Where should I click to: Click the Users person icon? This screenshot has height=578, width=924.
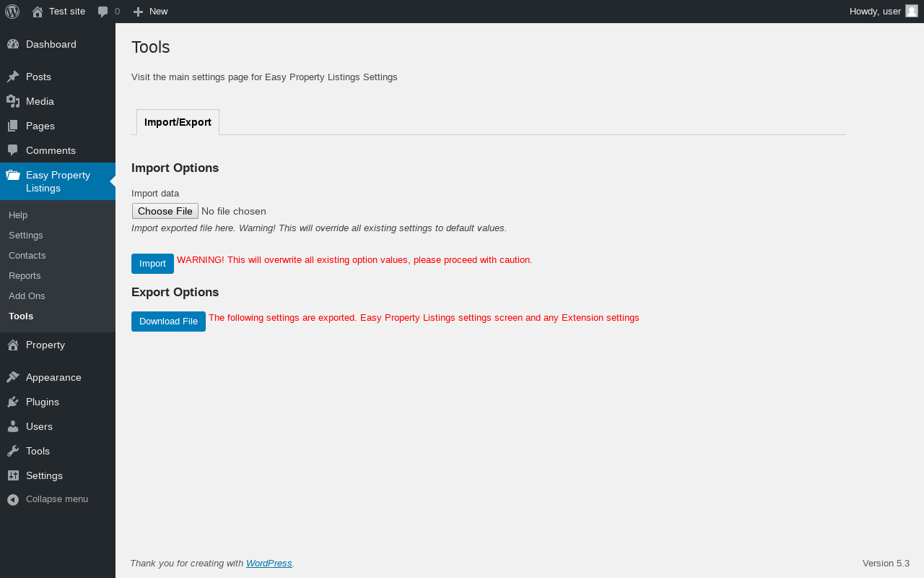[13, 426]
